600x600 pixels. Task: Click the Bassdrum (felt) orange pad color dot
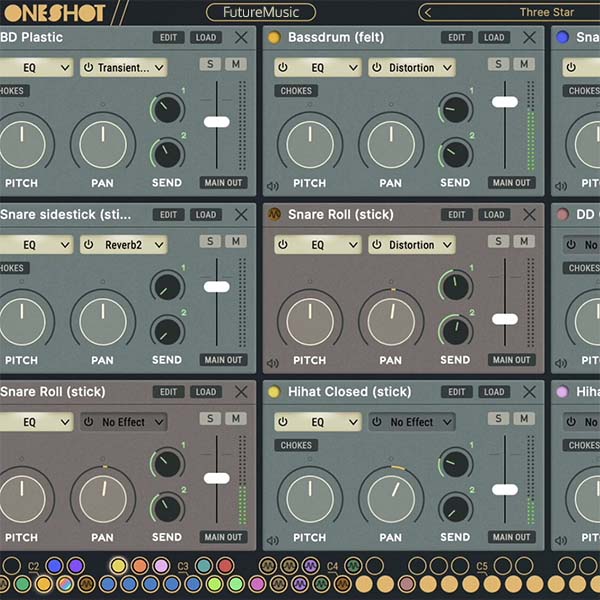click(x=274, y=37)
